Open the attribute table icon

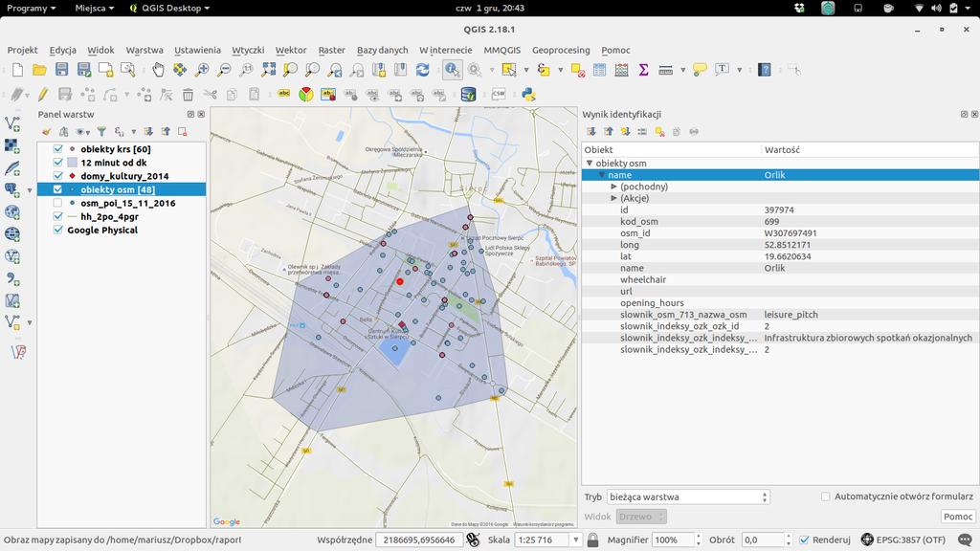coord(599,70)
